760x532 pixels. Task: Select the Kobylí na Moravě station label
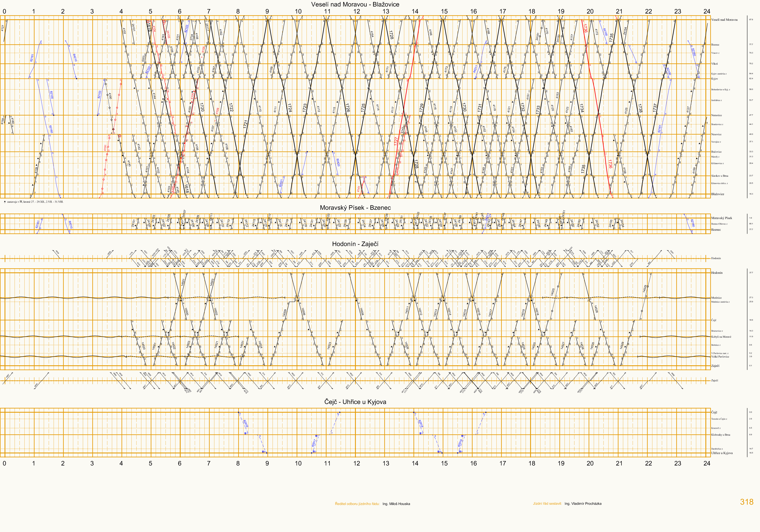tap(721, 337)
